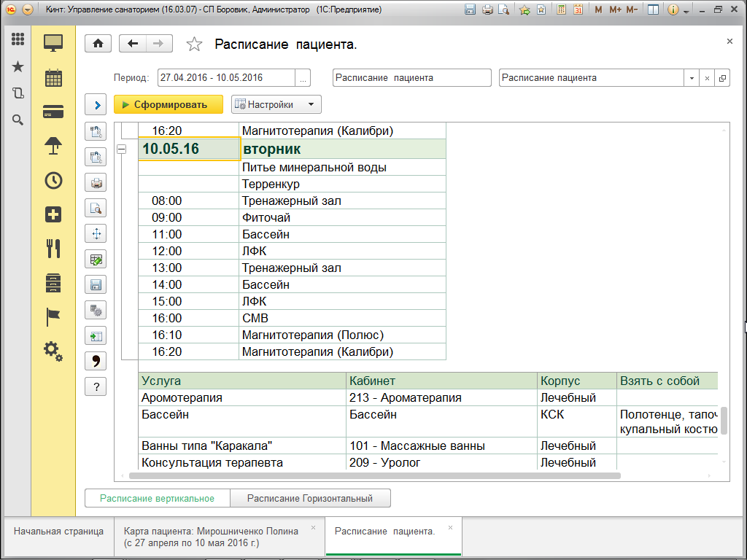Open the medical cross section
Screen dimensions: 747x560
coord(53,214)
